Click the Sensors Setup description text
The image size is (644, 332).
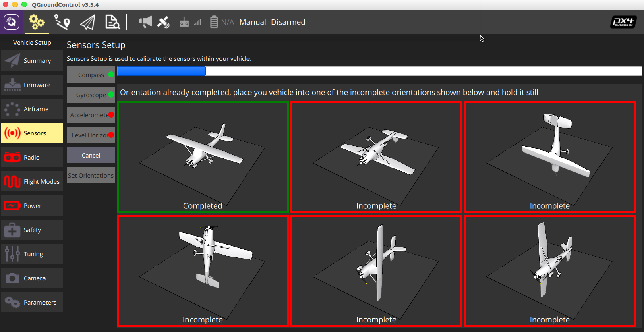[x=159, y=59]
